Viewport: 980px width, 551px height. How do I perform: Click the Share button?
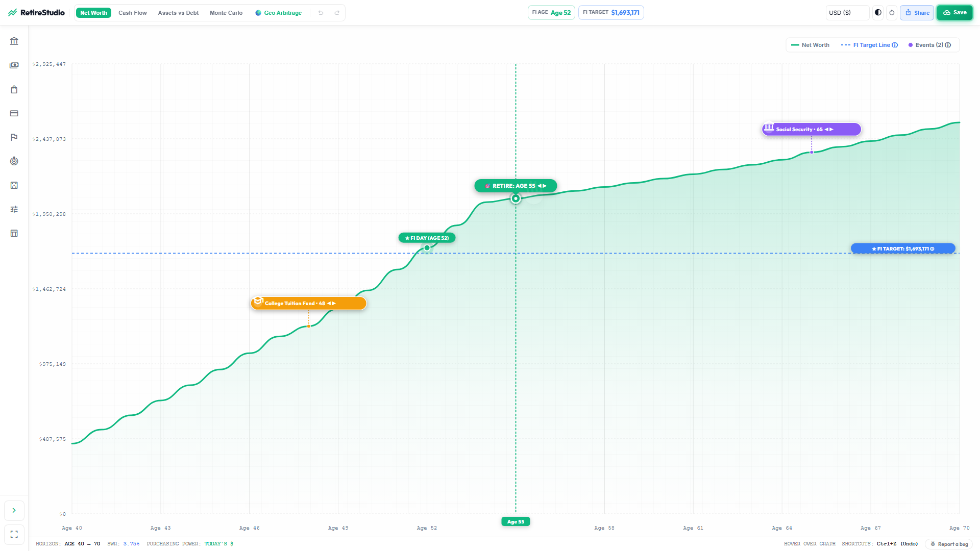[917, 13]
